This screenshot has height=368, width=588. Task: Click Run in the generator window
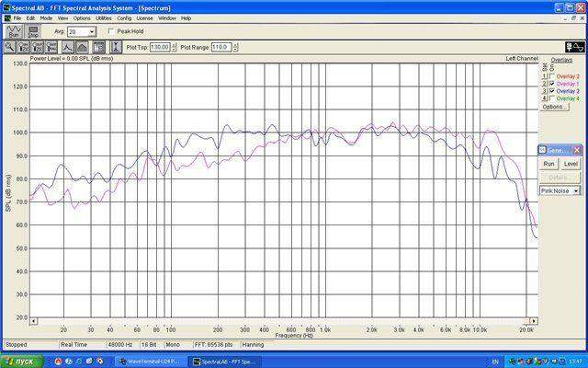pos(549,164)
